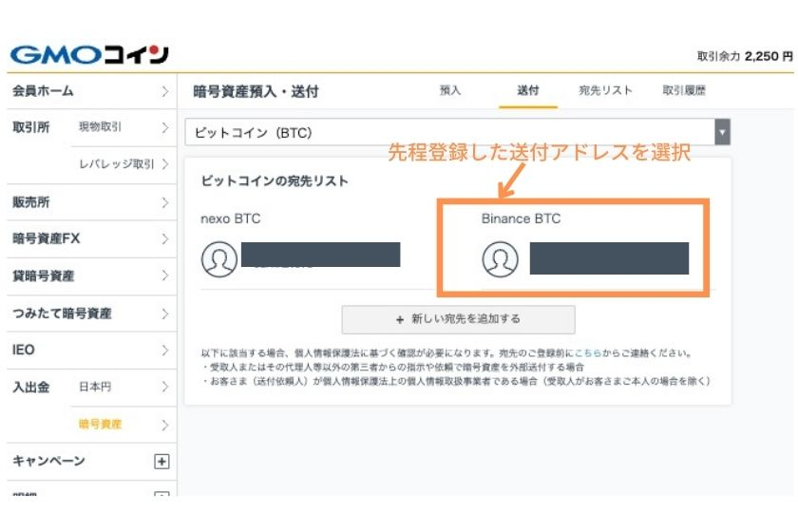Click the chevron beside 暗号資産FX
Image resolution: width=798 pixels, height=532 pixels.
click(x=165, y=238)
